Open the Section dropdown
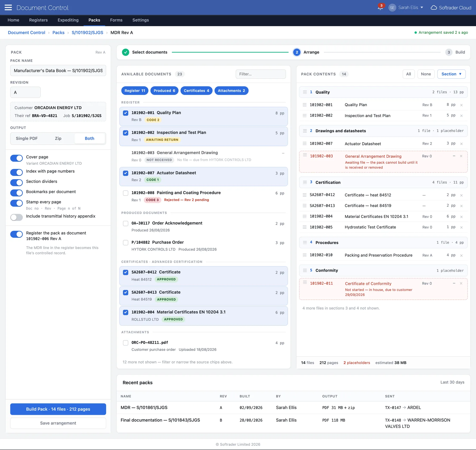This screenshot has height=450, width=476. coord(451,74)
